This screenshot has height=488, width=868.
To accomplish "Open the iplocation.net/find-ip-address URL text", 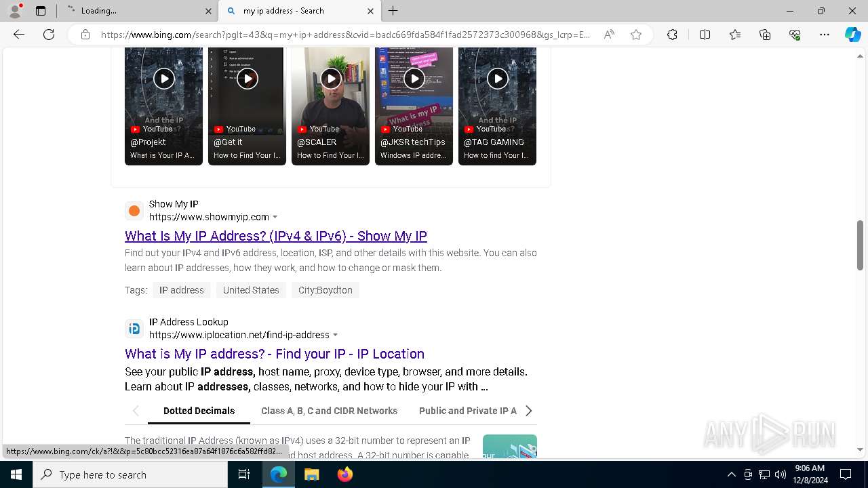I will [x=239, y=335].
